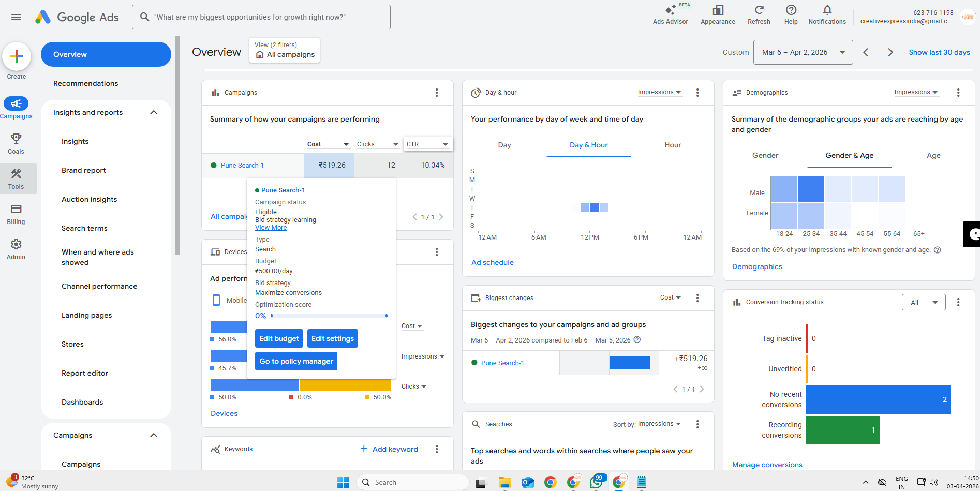Refresh the overview data

[x=759, y=14]
